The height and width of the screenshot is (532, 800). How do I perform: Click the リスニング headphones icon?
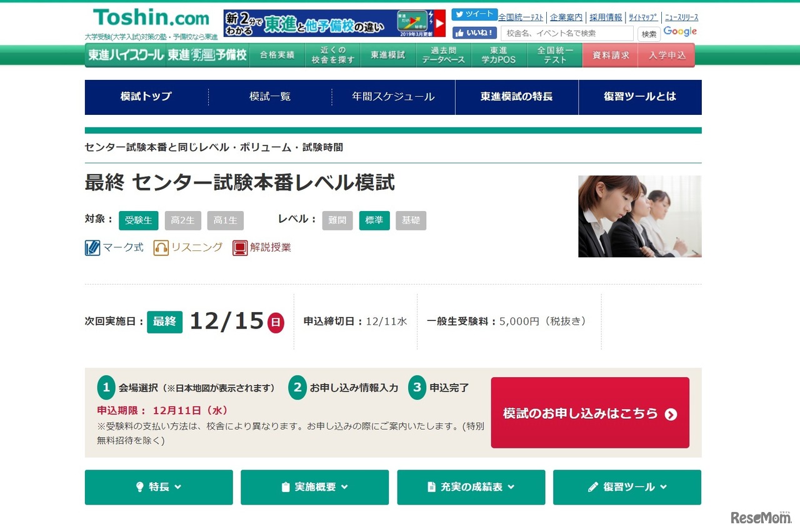tap(161, 248)
